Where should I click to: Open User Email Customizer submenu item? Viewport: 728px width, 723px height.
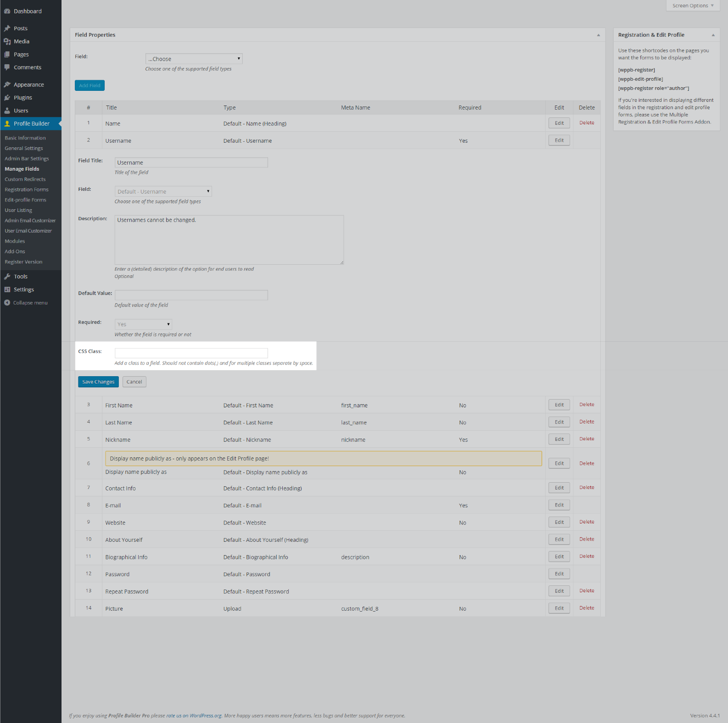coord(28,231)
